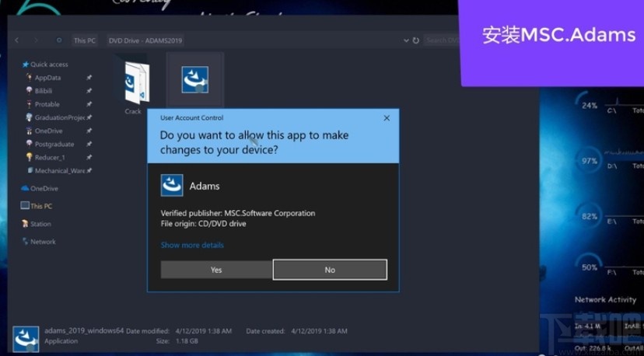Open Bilibili folder in Quick access
644x356 pixels.
(44, 91)
